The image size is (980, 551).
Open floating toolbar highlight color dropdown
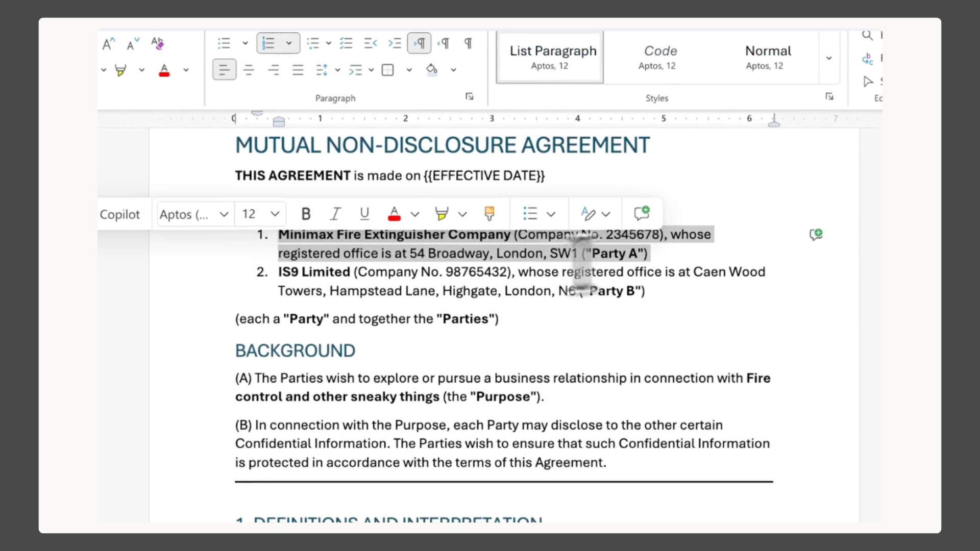tap(462, 214)
